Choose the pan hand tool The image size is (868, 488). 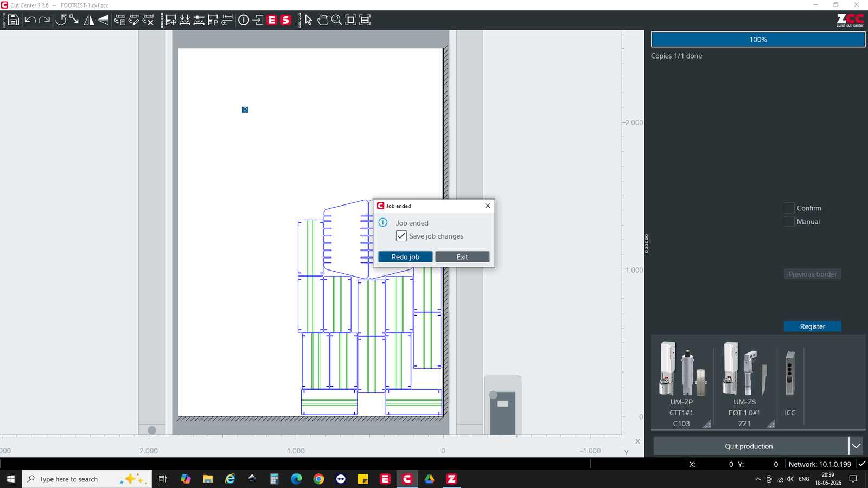click(323, 20)
